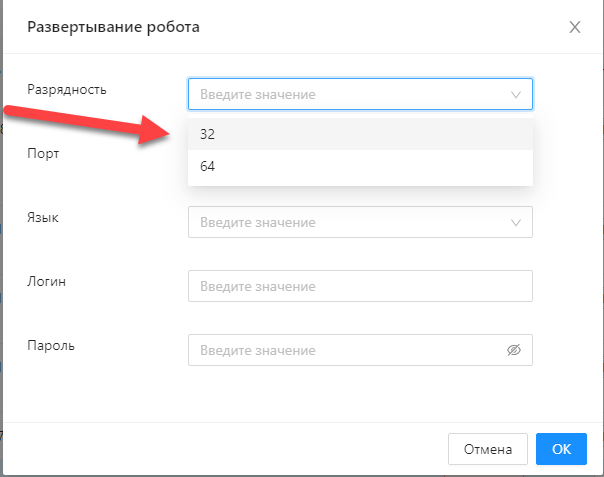Screen dimensions: 604x477
Task: Click the dialog title Развертывание робота
Action: 113,27
